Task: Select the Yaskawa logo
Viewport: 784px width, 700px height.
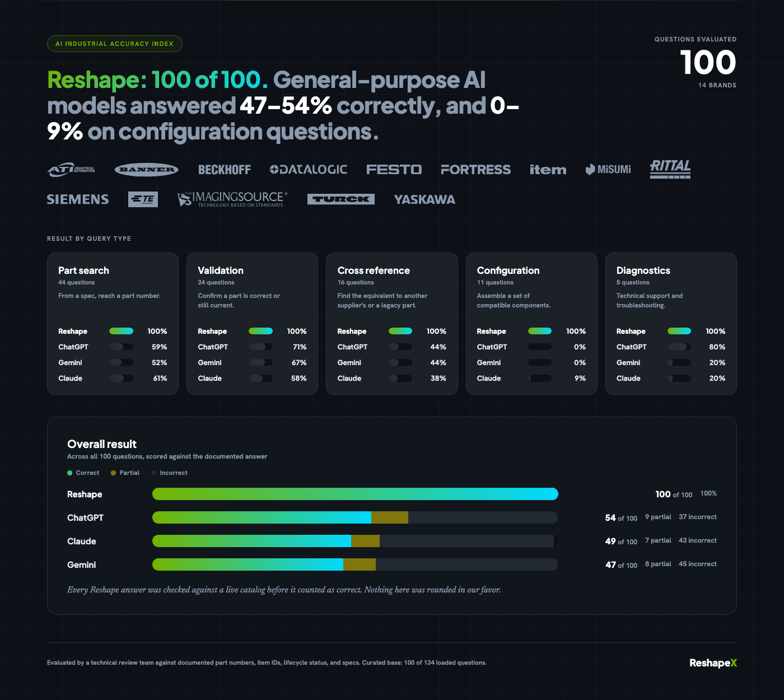Action: click(x=424, y=199)
